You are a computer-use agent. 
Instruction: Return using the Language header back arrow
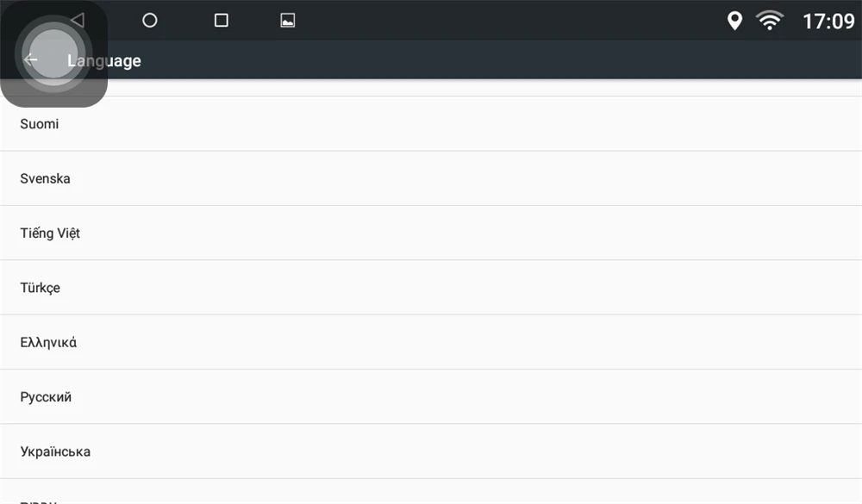[x=30, y=59]
